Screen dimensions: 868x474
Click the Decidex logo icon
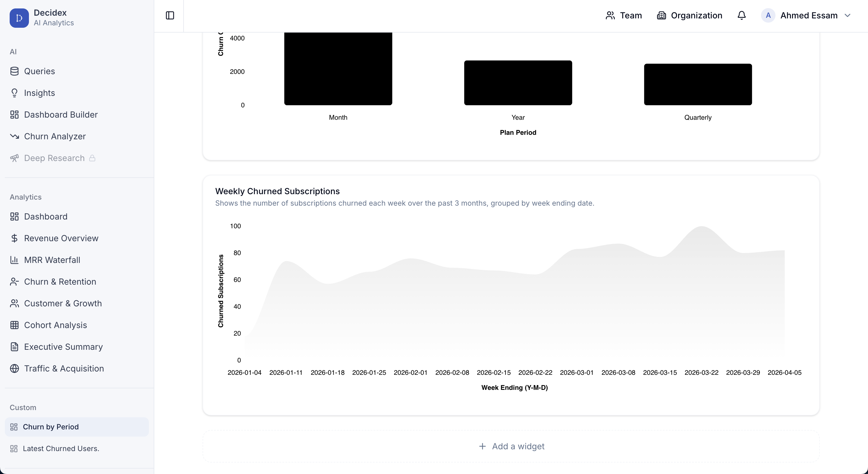19,18
